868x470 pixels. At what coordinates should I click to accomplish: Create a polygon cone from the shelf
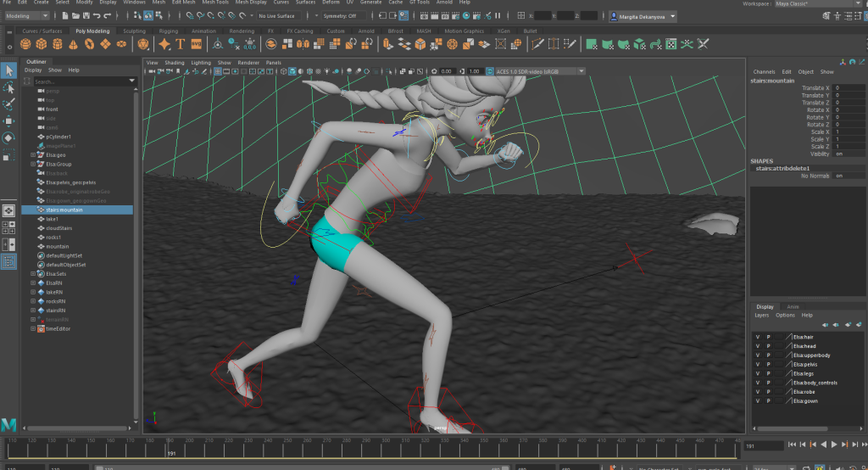tap(73, 44)
